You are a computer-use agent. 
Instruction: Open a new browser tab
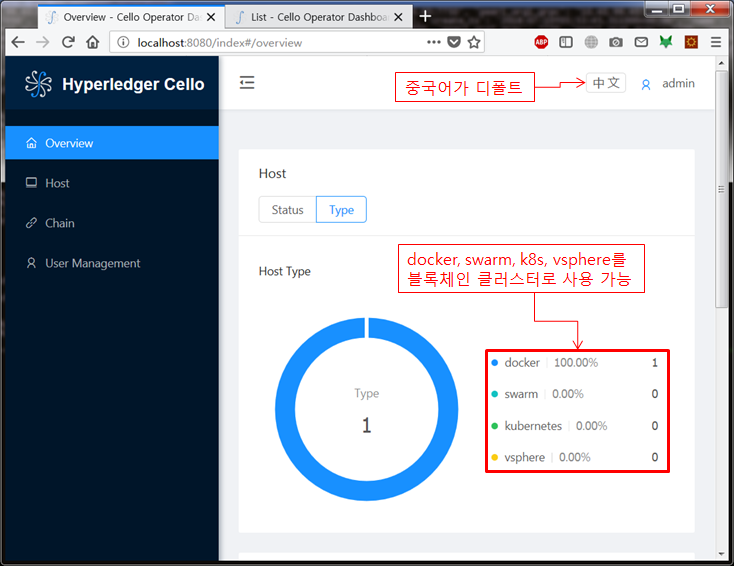click(425, 16)
